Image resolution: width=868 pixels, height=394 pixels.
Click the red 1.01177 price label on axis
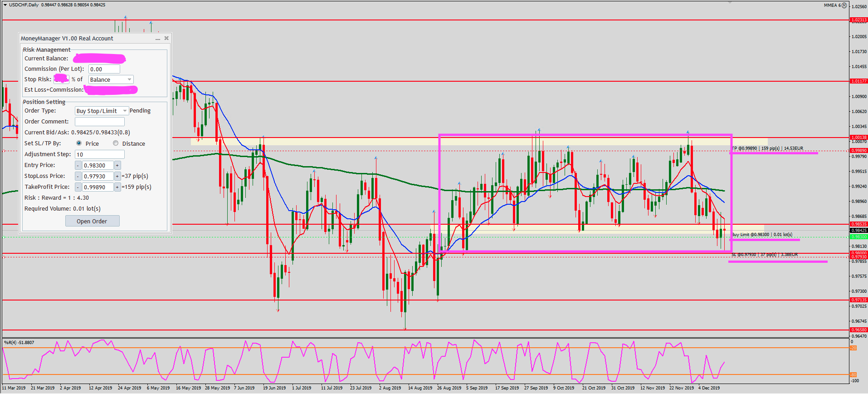click(x=858, y=81)
